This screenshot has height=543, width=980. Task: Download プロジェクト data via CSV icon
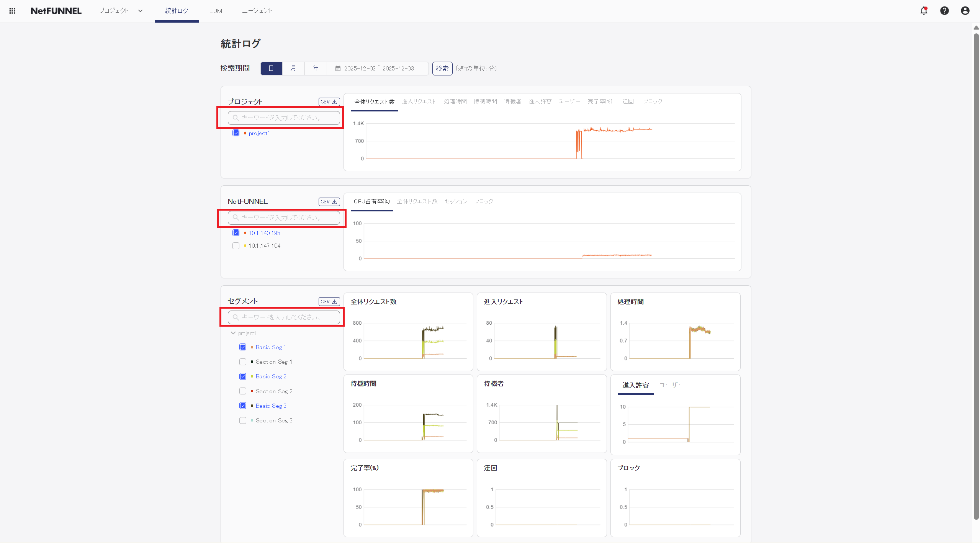(329, 101)
